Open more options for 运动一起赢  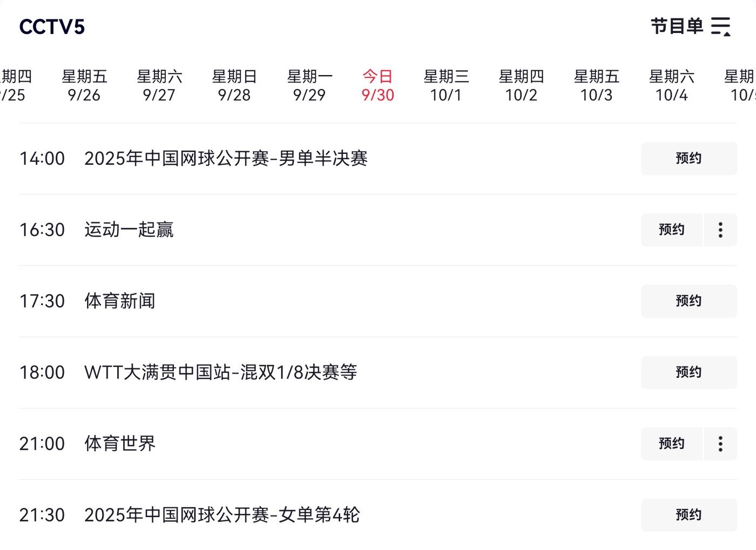pyautogui.click(x=720, y=230)
